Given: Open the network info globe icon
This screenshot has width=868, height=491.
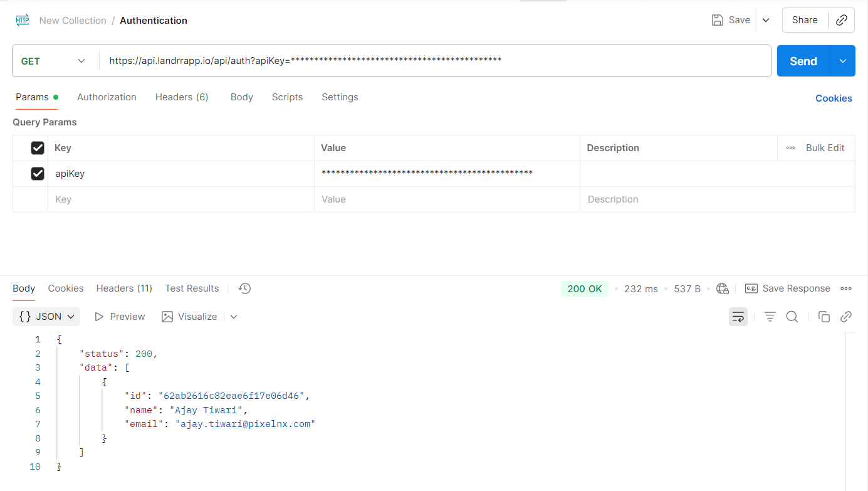Looking at the screenshot, I should point(723,288).
